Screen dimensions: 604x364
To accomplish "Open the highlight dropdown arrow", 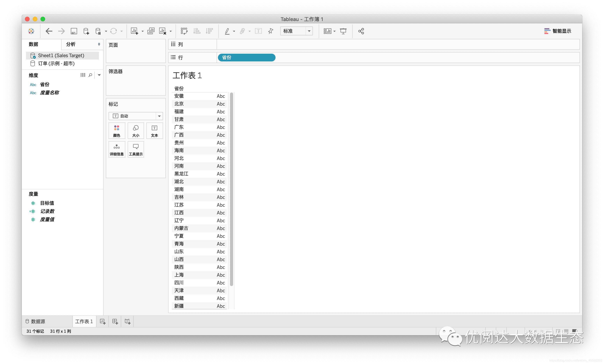I will 234,31.
